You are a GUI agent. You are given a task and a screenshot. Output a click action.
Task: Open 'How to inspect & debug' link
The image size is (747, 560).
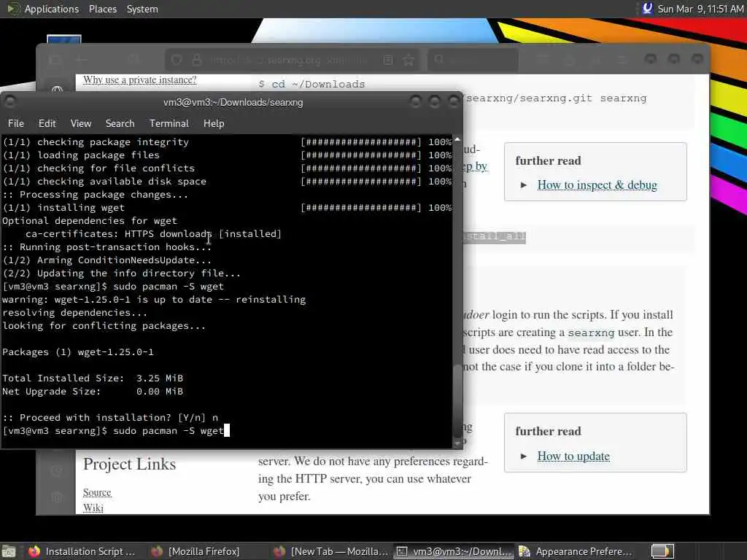pyautogui.click(x=597, y=184)
